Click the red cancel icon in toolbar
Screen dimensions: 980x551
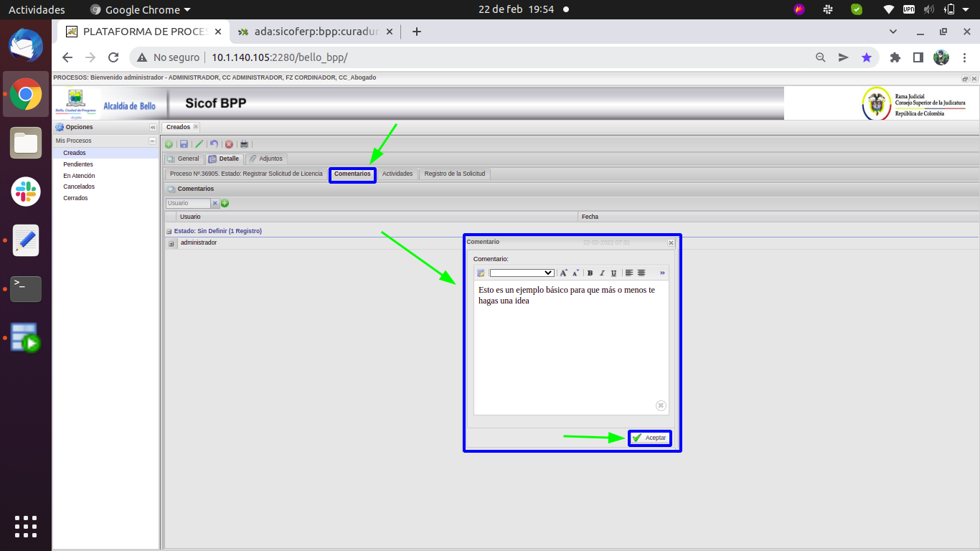click(x=229, y=144)
